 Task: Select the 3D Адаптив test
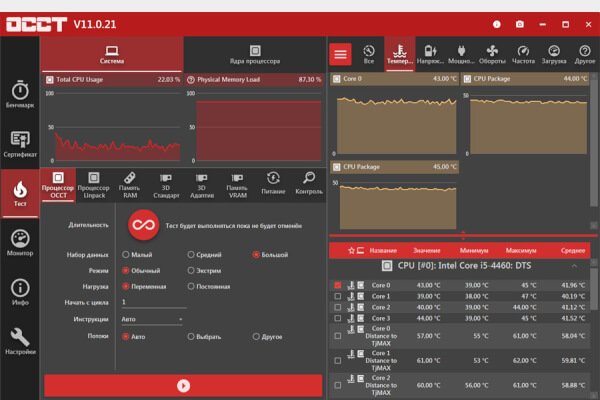coord(202,186)
